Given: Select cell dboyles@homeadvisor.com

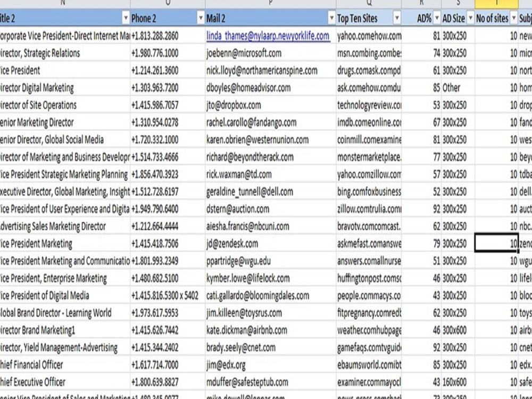Looking at the screenshot, I should click(270, 88).
